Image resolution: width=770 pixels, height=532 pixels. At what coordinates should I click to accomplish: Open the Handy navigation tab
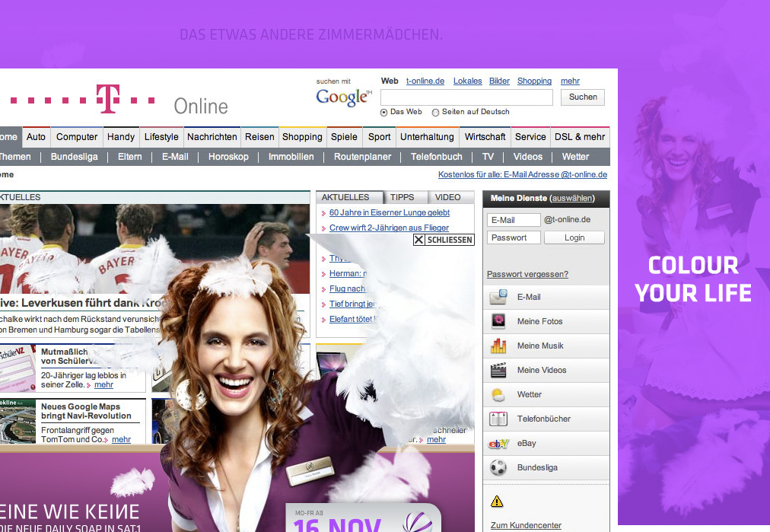(x=121, y=137)
